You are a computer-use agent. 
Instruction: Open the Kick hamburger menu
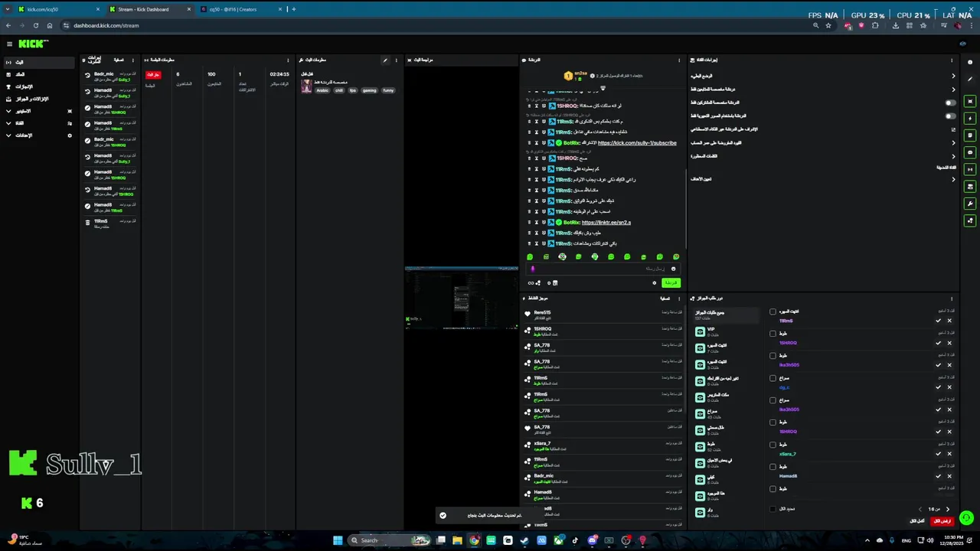tap(9, 44)
